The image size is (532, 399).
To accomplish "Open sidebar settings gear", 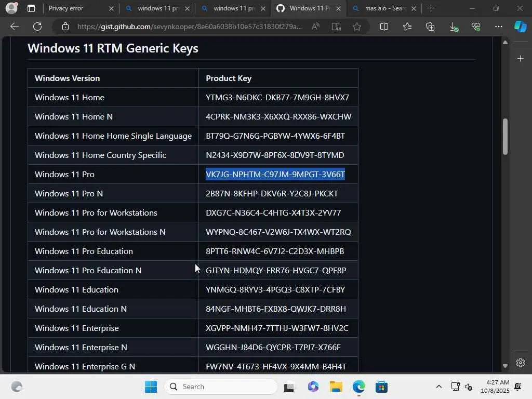I will 521,363.
